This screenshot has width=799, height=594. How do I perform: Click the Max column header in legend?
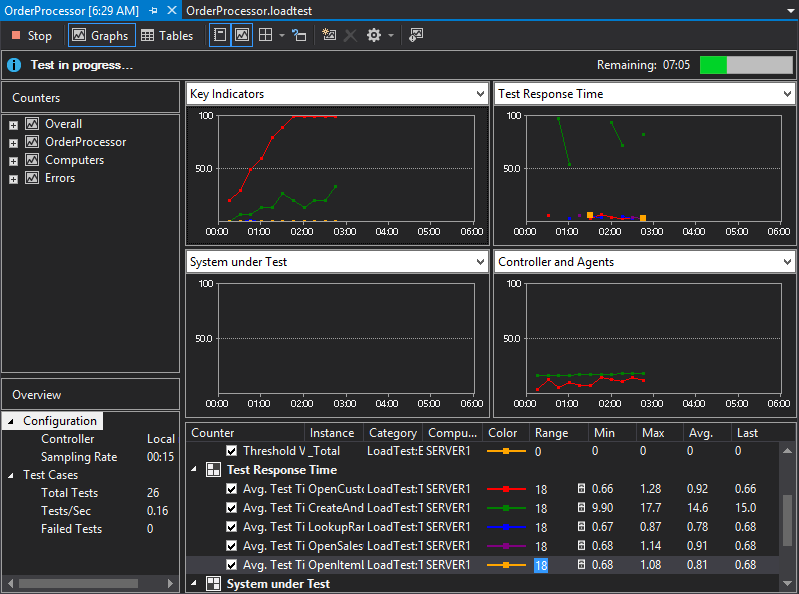[653, 433]
